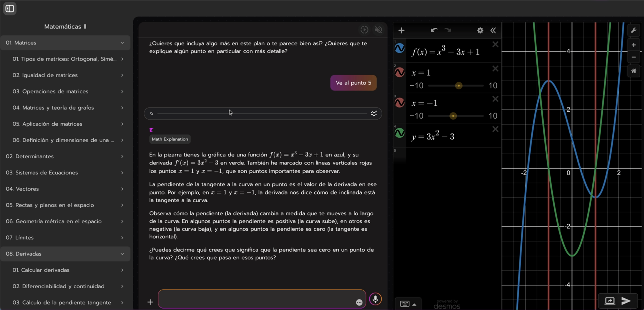Screen dimensions: 644x310
Task: Toggle the sidebar panel icon
Action: [x=10, y=9]
